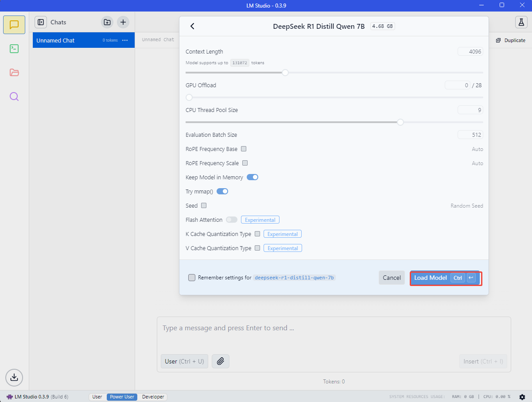The image size is (532, 402).
Task: Open the flask advanced settings icon
Action: coord(521,22)
